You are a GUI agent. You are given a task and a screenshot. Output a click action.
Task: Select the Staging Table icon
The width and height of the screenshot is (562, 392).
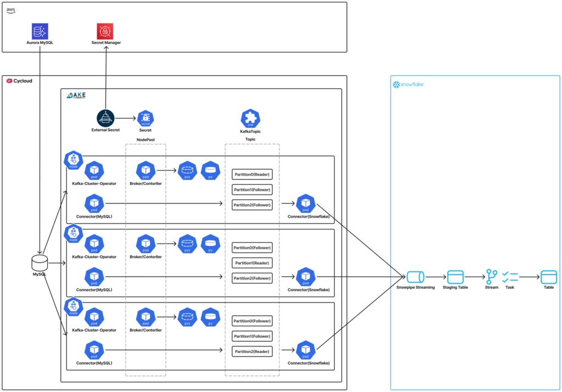455,276
